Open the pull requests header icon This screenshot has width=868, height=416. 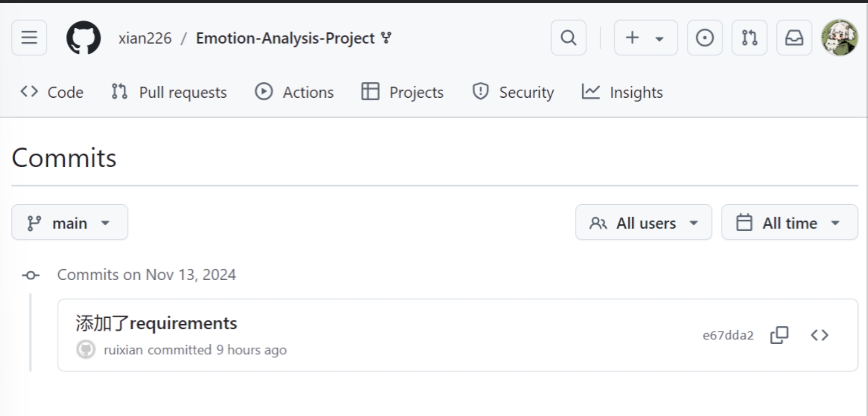(749, 38)
